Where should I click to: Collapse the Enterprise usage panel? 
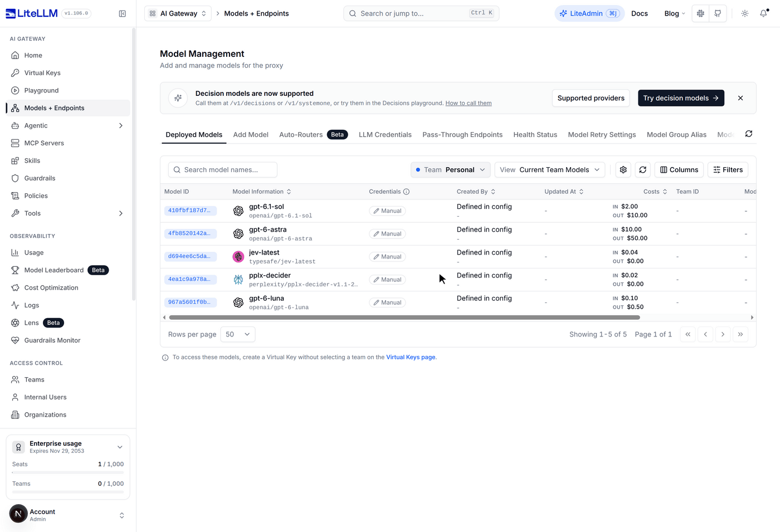(x=120, y=447)
